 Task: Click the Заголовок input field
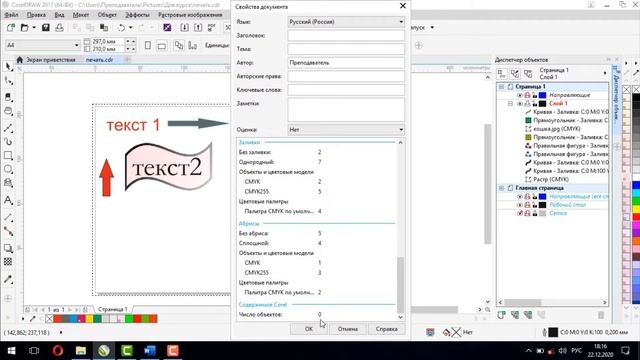(346, 36)
